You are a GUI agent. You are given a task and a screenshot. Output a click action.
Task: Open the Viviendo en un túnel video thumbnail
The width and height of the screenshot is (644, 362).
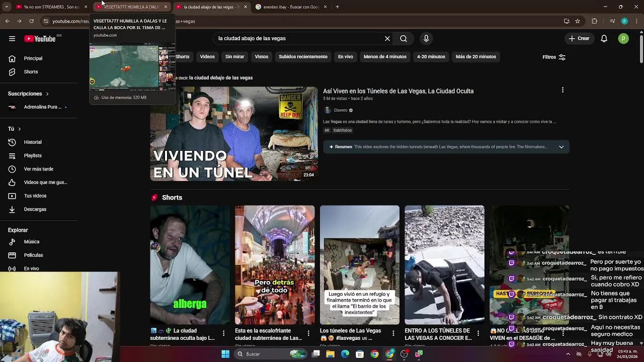click(x=234, y=134)
